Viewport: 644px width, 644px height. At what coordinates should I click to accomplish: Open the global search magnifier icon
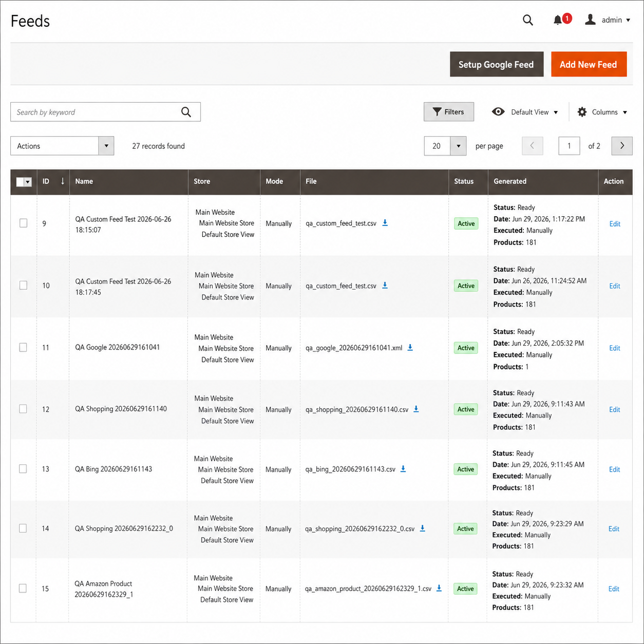(x=527, y=20)
